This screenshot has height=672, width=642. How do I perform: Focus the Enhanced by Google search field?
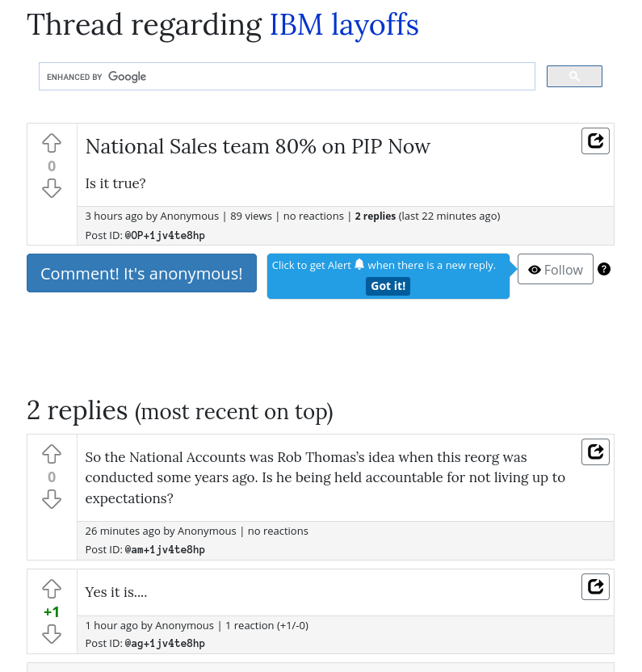point(287,76)
